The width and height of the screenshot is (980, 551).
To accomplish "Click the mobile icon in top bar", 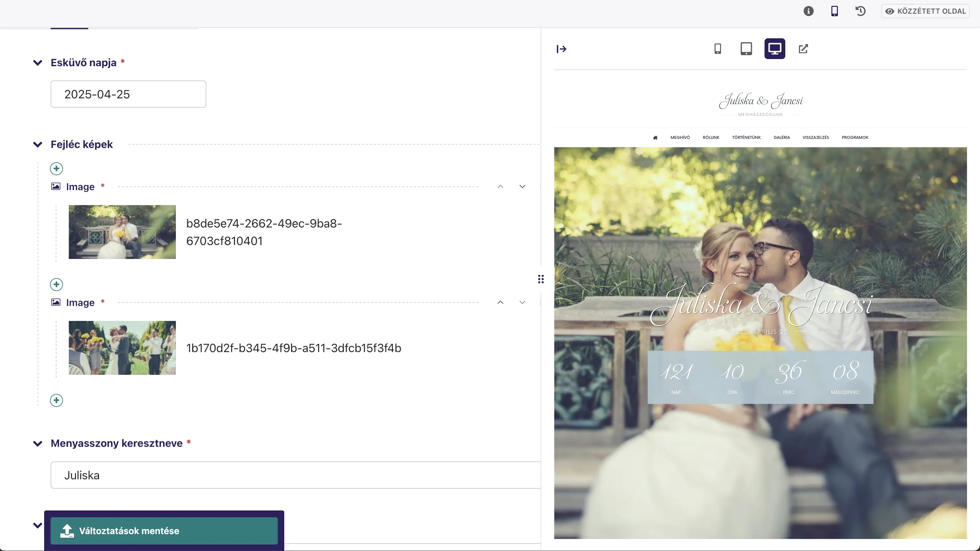I will [x=834, y=11].
